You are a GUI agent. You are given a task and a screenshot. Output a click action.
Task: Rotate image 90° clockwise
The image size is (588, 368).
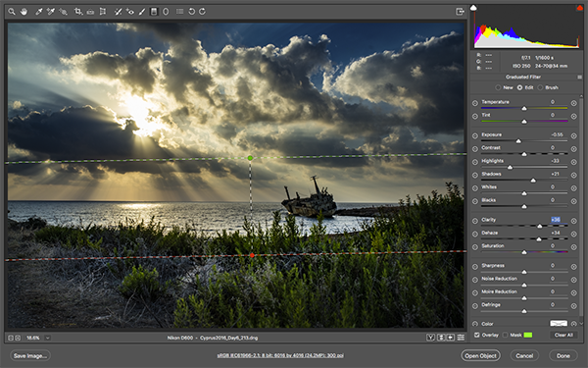coord(203,12)
